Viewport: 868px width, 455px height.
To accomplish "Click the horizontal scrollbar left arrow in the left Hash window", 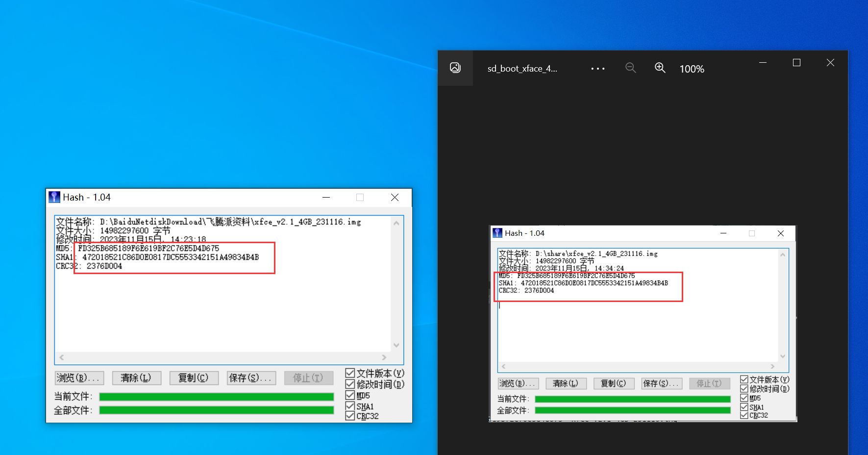I will pyautogui.click(x=62, y=357).
